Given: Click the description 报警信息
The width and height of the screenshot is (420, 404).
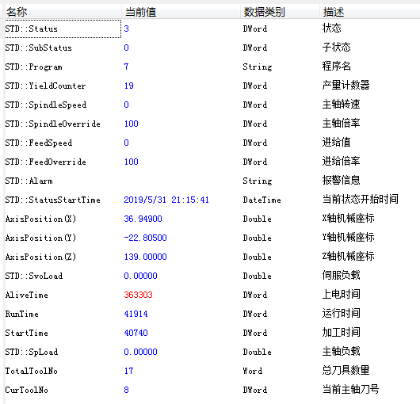Looking at the screenshot, I should pos(341,180).
